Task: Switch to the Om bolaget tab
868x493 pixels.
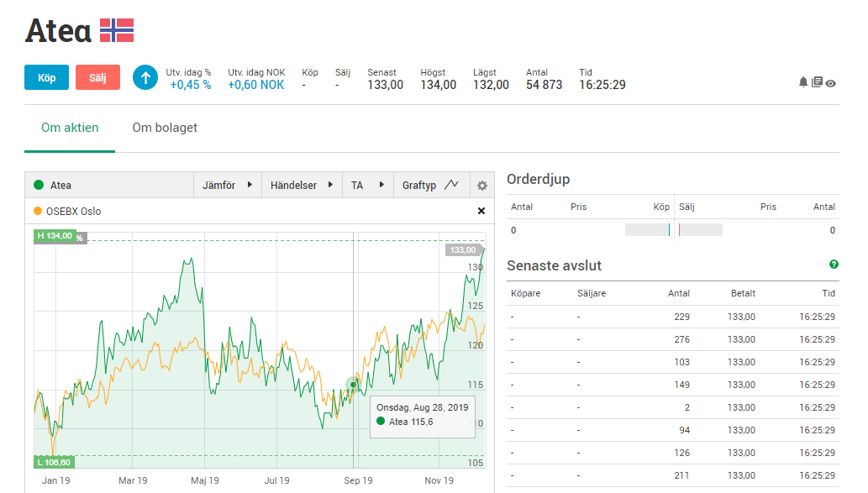Action: pyautogui.click(x=165, y=128)
